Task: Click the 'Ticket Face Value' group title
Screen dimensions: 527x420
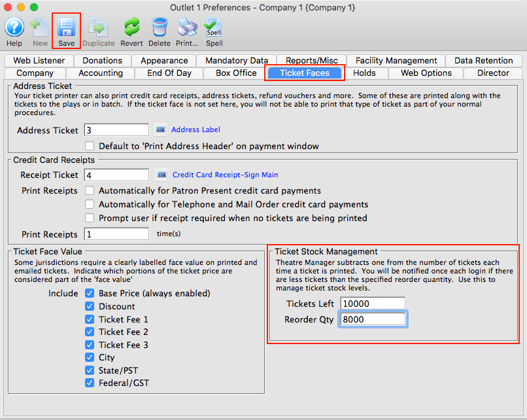Action: coord(48,251)
